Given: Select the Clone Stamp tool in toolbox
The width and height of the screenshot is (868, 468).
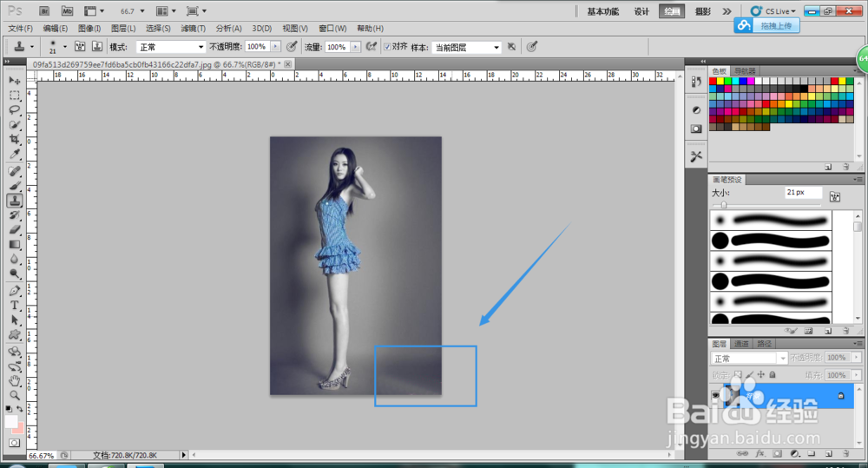Looking at the screenshot, I should click(x=15, y=201).
